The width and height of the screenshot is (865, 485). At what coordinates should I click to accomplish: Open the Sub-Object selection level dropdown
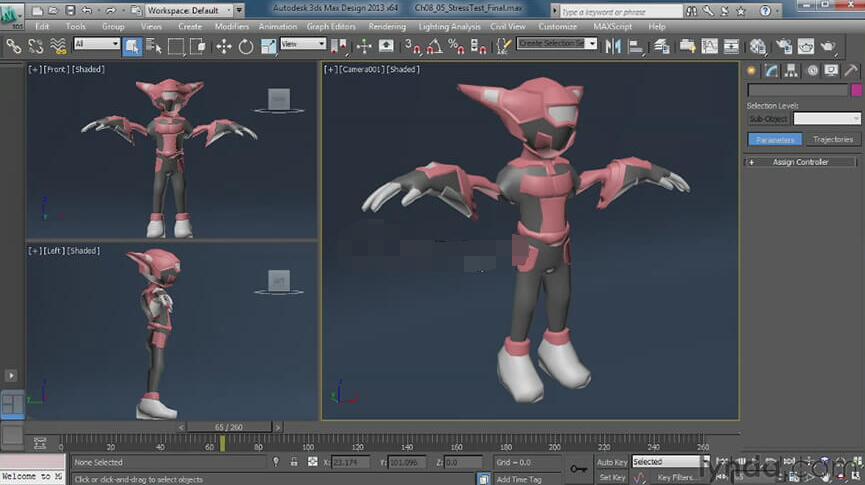(826, 119)
